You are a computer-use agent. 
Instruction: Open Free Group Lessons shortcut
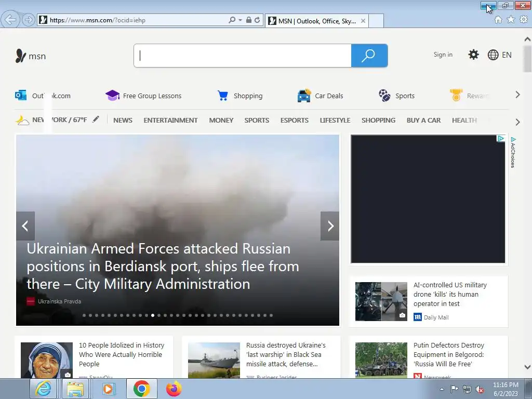tap(143, 96)
